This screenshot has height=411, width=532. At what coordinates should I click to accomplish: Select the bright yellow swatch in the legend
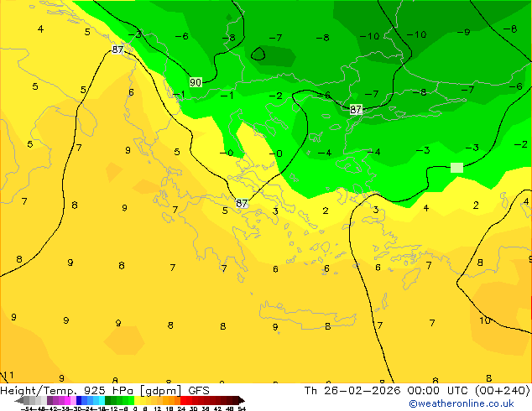pyautogui.click(x=137, y=400)
